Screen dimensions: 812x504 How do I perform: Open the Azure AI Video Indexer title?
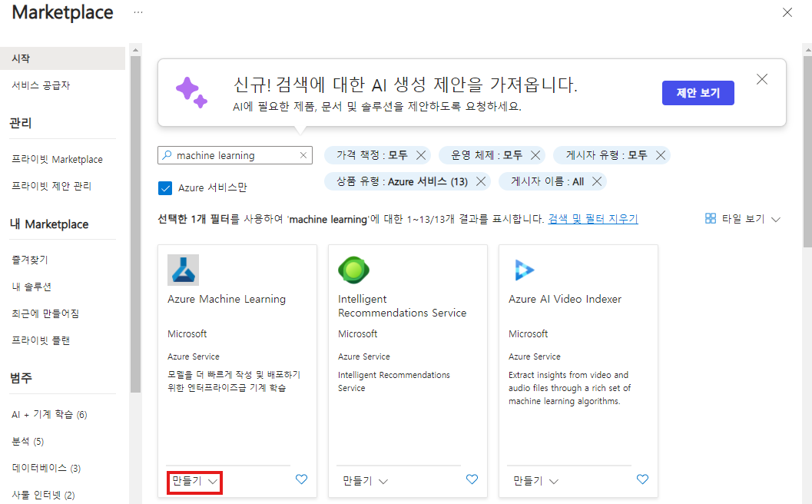point(565,299)
